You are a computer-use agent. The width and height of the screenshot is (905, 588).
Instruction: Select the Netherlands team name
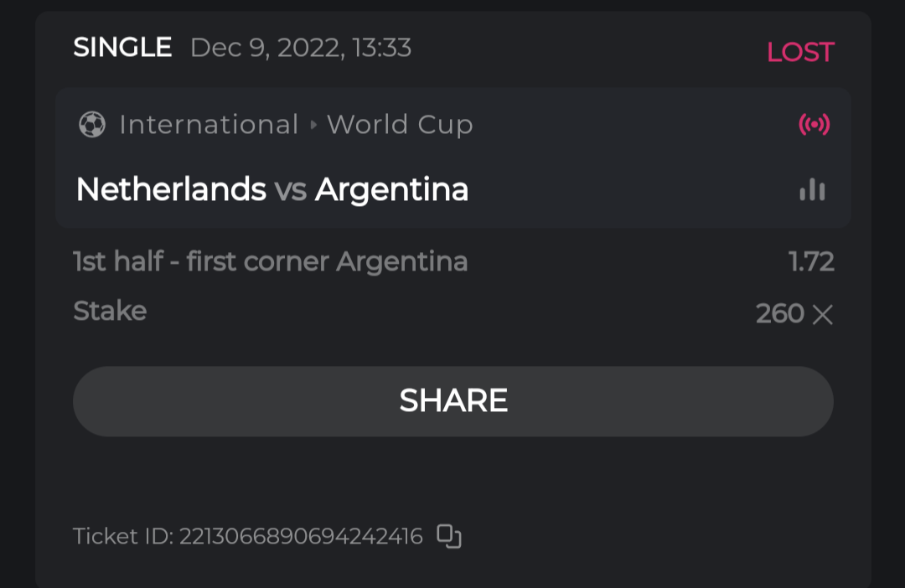tap(171, 190)
